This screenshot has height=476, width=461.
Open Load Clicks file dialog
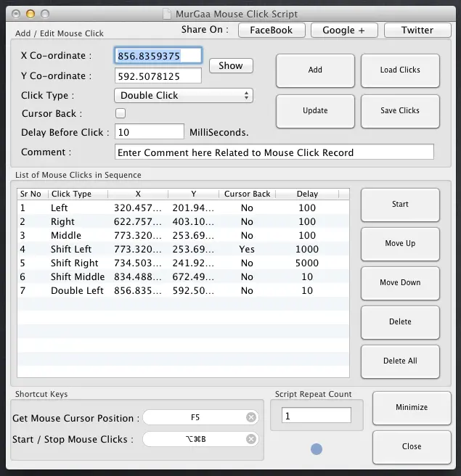click(400, 70)
